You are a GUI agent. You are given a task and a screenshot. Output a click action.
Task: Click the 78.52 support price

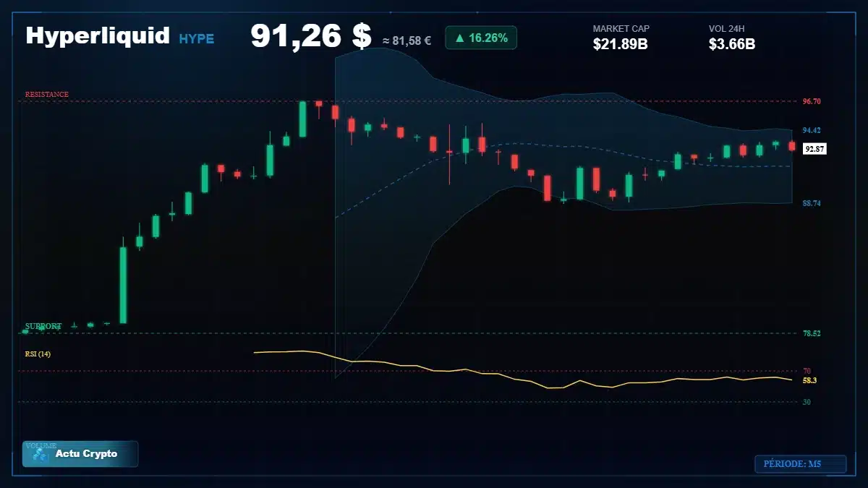pyautogui.click(x=812, y=333)
